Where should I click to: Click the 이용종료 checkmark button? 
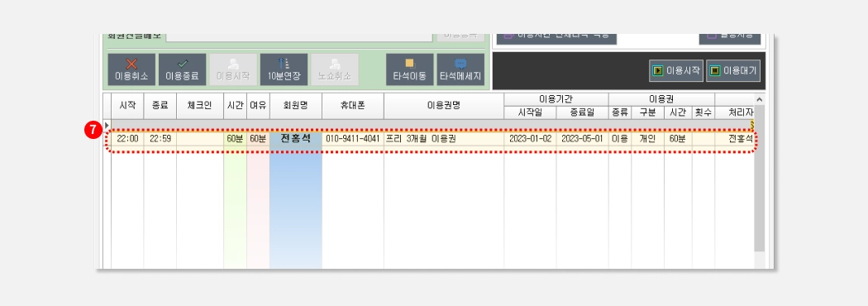(182, 69)
